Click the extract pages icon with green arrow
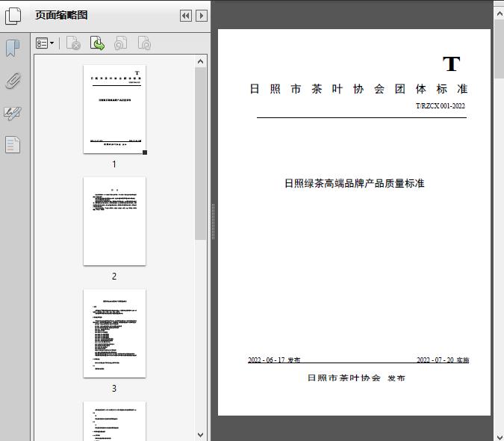Image resolution: width=504 pixels, height=441 pixels. click(97, 43)
